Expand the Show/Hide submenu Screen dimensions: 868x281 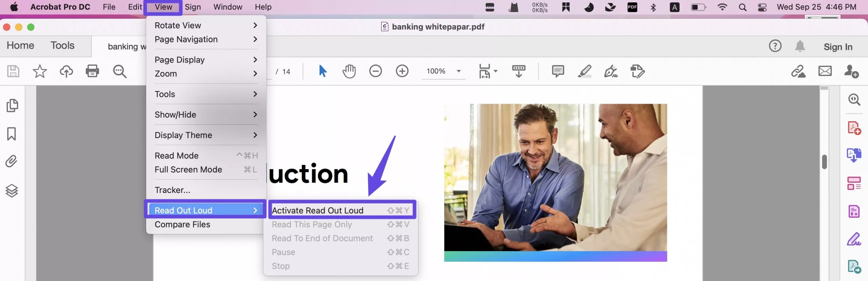[x=206, y=114]
